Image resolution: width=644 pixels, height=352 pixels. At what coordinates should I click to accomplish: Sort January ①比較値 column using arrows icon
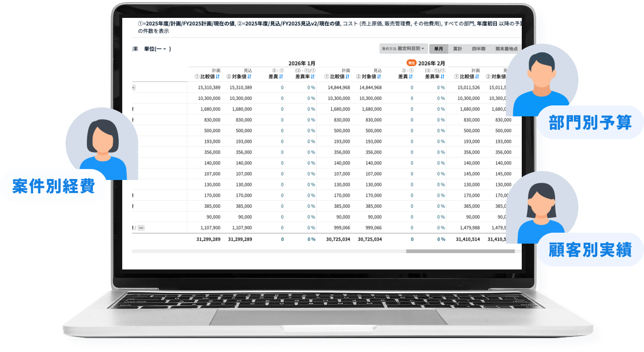click(x=218, y=77)
